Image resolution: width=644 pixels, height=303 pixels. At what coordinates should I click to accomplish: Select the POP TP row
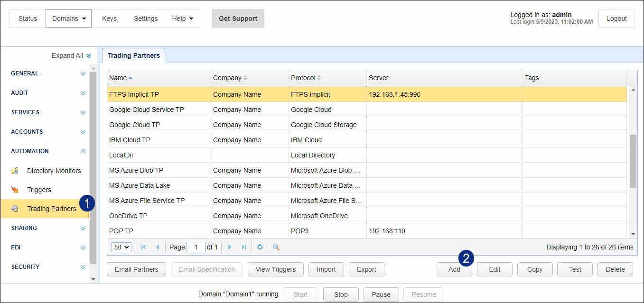367,231
